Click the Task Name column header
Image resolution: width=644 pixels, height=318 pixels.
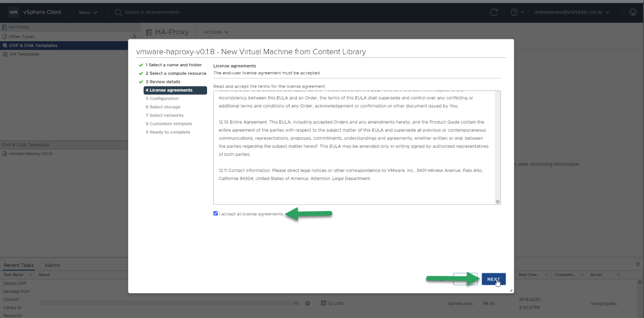(x=13, y=275)
